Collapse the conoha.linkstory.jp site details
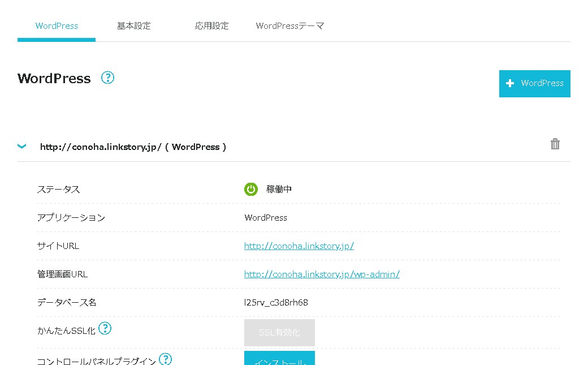 [x=21, y=146]
